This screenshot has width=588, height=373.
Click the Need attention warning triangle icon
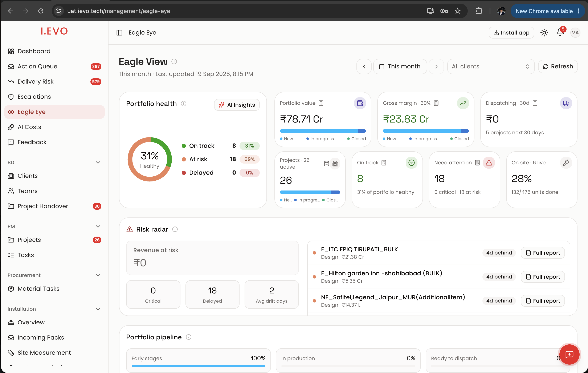tap(489, 163)
